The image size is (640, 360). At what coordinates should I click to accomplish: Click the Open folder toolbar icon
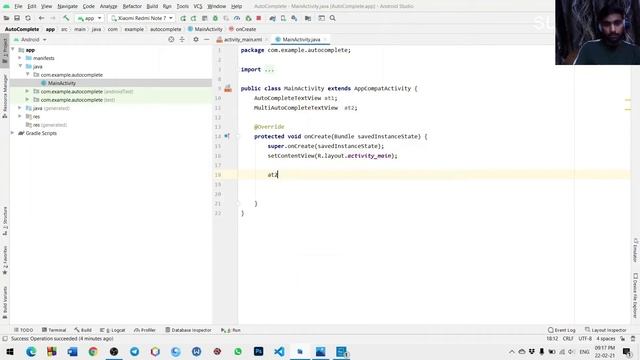6,18
